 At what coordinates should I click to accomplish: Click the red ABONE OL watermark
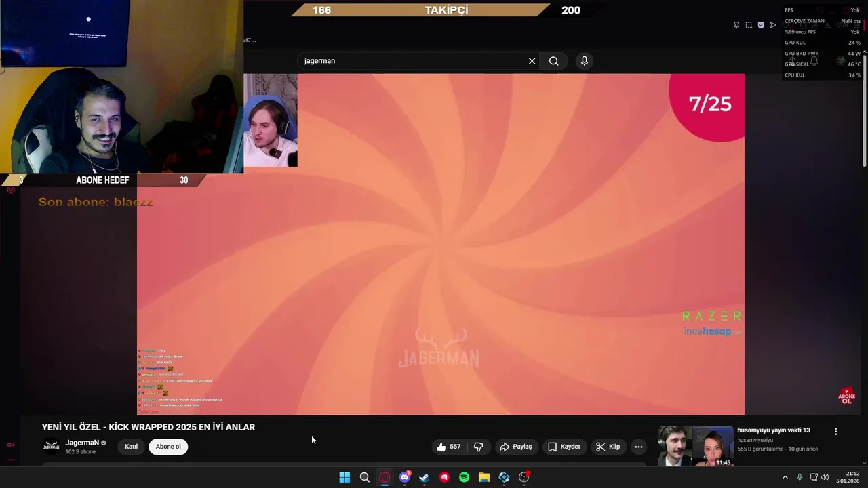click(x=846, y=396)
